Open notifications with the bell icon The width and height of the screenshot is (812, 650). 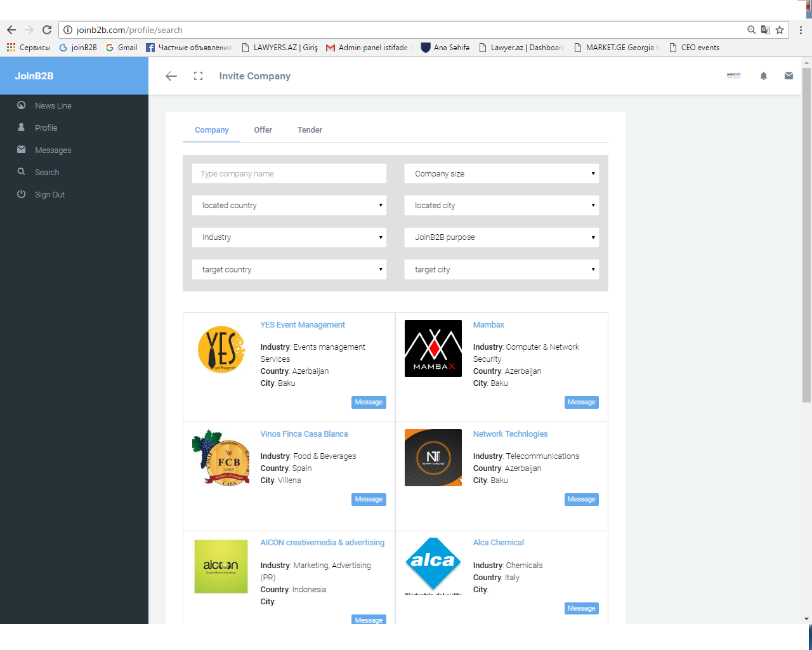(x=764, y=76)
